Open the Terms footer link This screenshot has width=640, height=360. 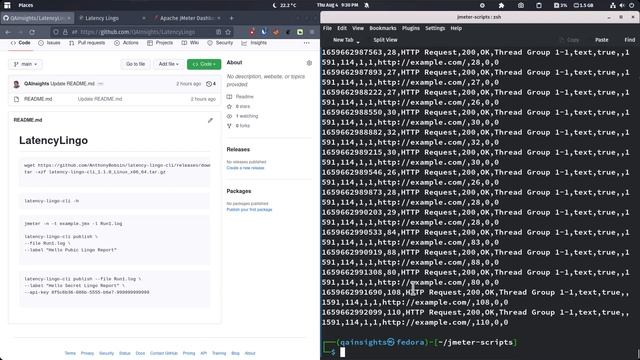pyautogui.click(x=70, y=353)
